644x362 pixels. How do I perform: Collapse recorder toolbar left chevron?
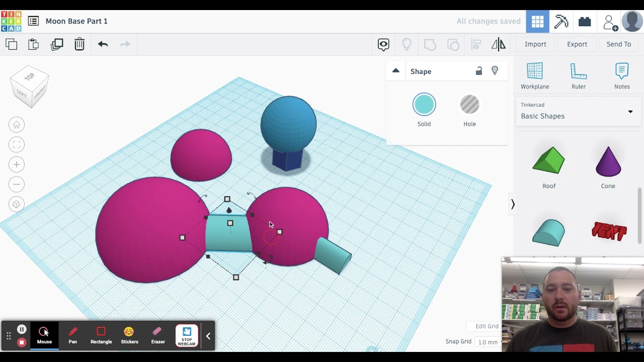(208, 336)
